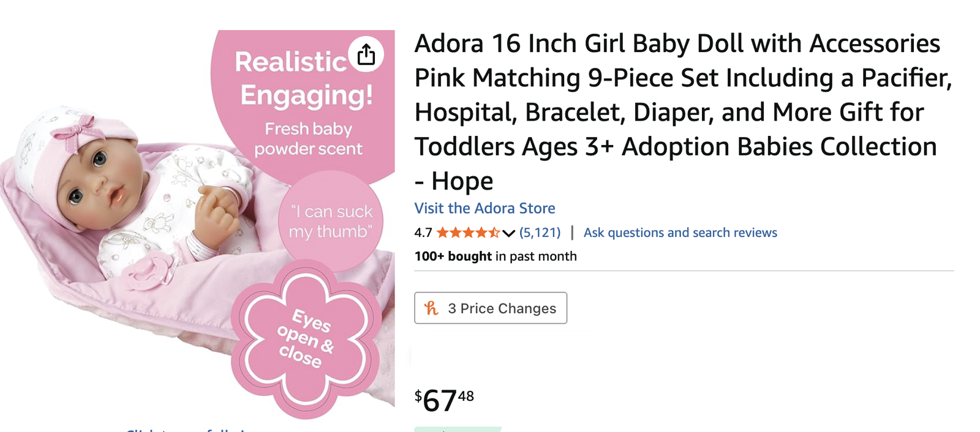Click the 'I can suck my thumb' bubble

[331, 221]
